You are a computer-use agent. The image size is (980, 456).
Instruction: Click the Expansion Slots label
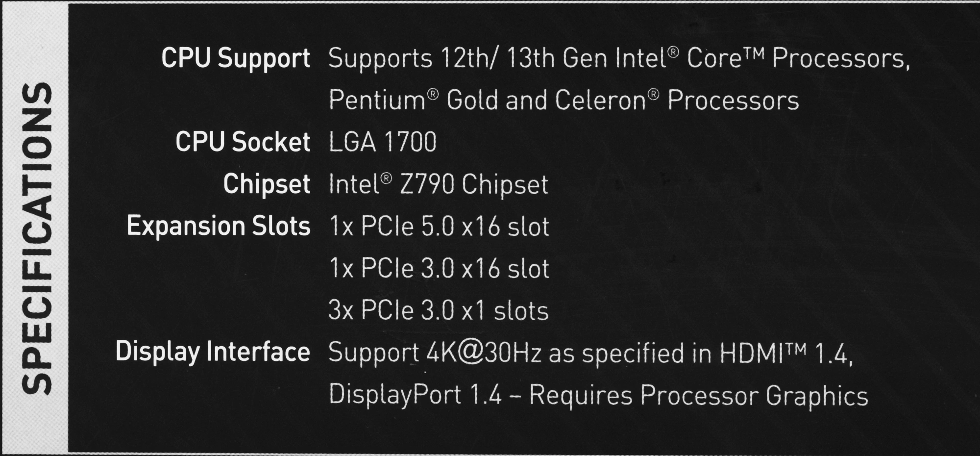[218, 227]
